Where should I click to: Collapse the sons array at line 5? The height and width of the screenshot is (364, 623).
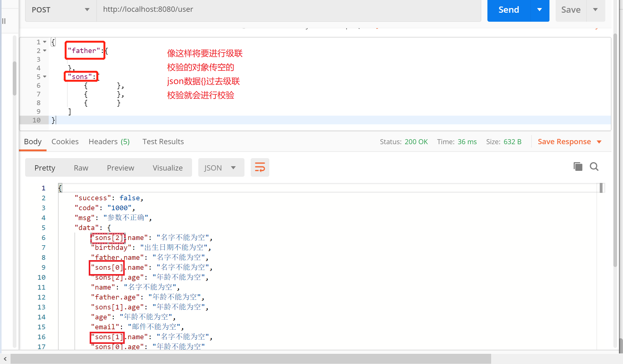45,77
